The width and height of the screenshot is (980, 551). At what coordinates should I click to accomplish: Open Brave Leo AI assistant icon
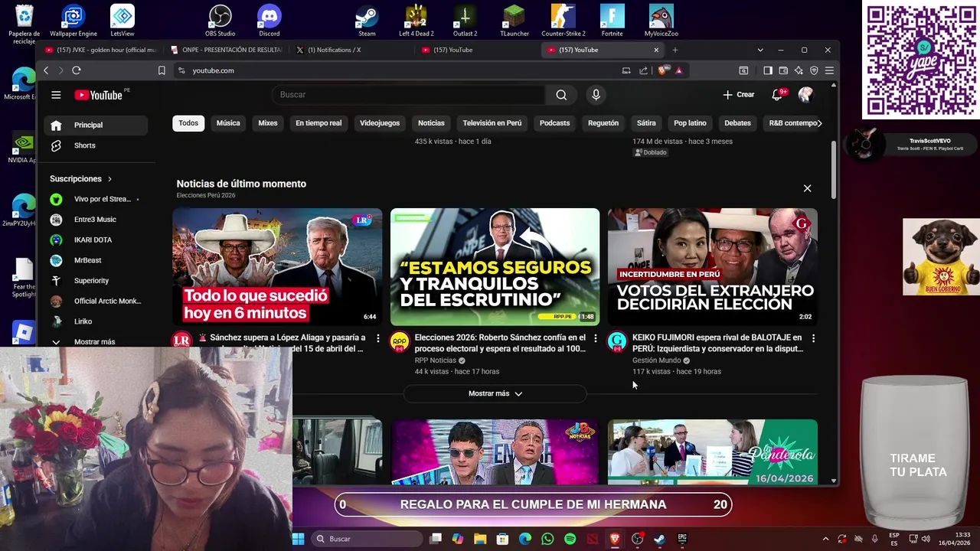799,70
